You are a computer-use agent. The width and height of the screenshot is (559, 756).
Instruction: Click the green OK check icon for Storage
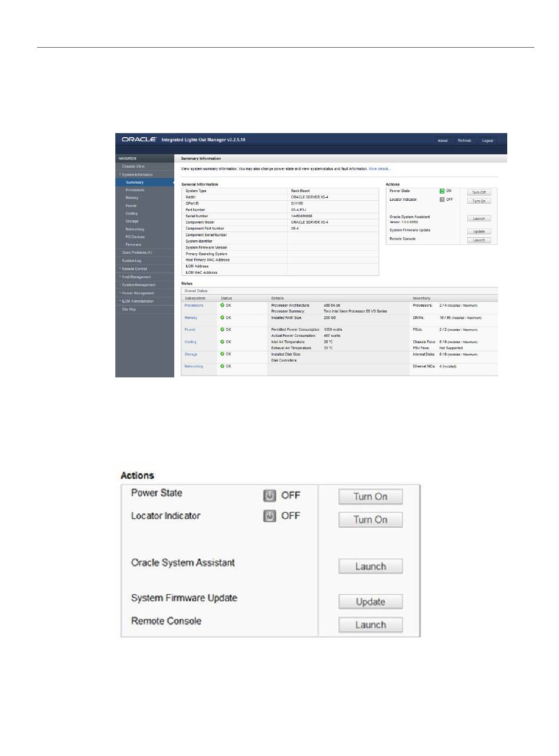[x=222, y=354]
